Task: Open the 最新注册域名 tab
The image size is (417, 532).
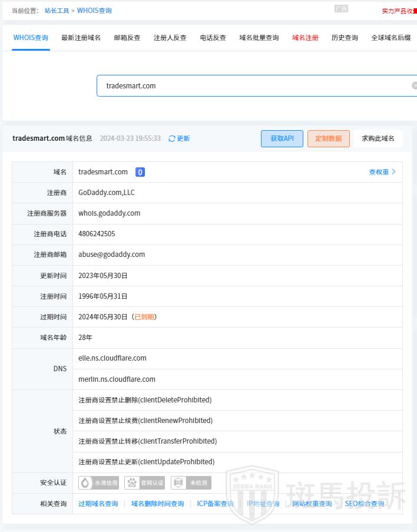Action: point(81,38)
